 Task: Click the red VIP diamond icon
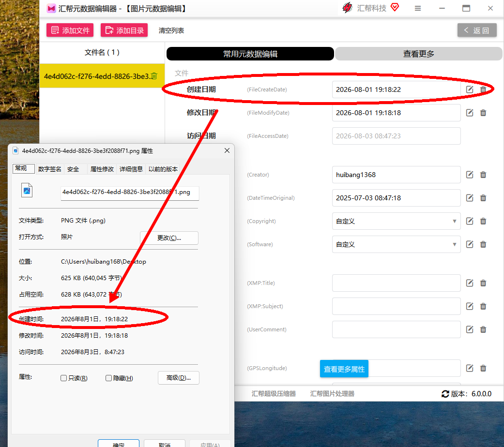coord(395,7)
